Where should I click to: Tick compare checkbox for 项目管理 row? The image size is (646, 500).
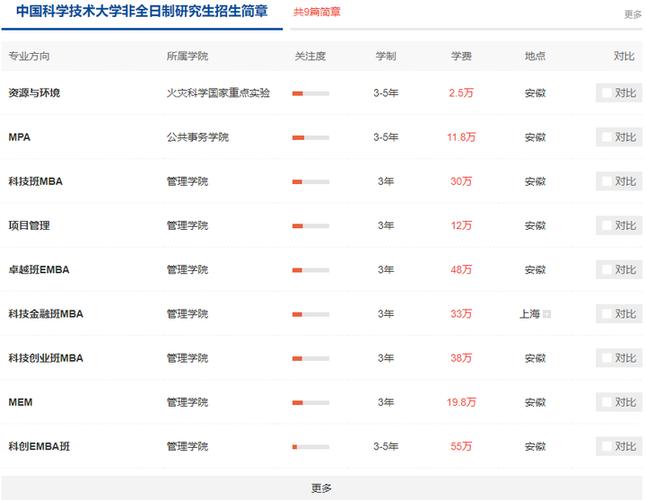pos(606,225)
